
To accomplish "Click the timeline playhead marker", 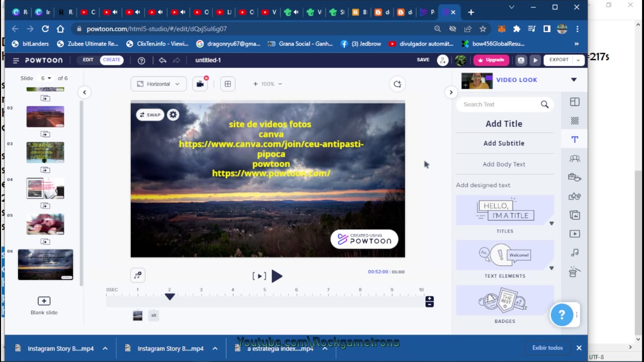I will pyautogui.click(x=170, y=297).
